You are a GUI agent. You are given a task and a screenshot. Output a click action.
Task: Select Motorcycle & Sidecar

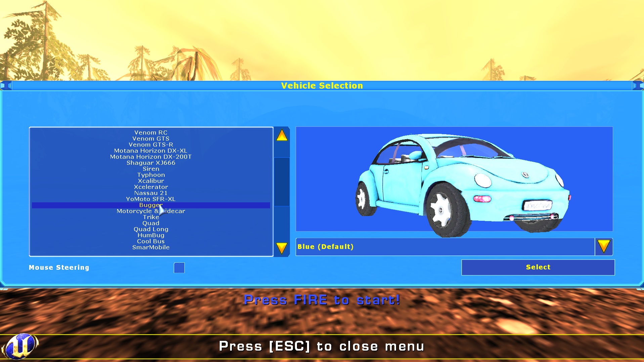point(151,211)
